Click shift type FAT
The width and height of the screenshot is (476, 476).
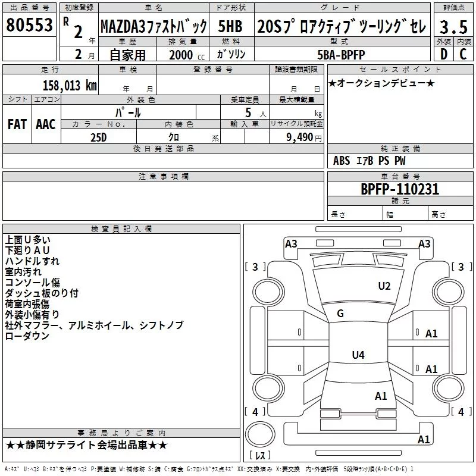coord(17,124)
